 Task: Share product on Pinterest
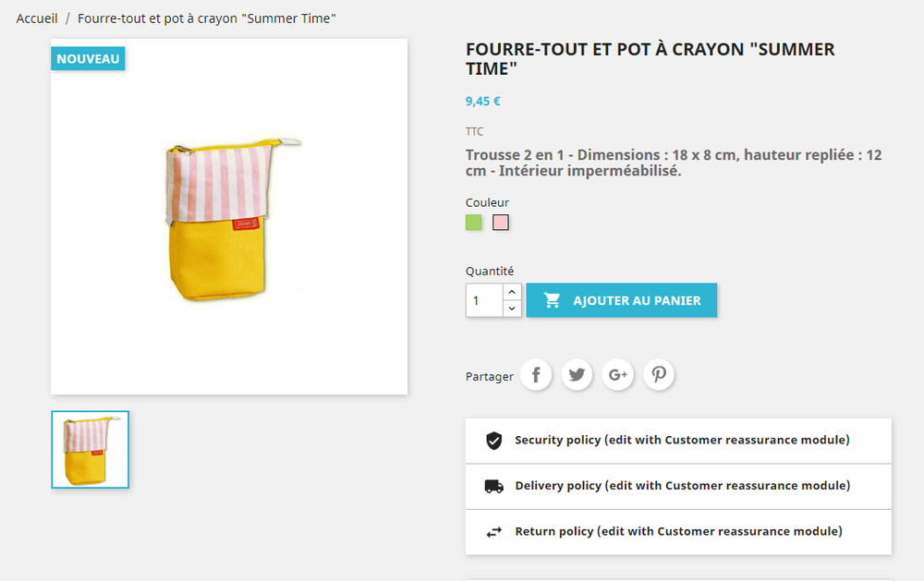pyautogui.click(x=659, y=375)
